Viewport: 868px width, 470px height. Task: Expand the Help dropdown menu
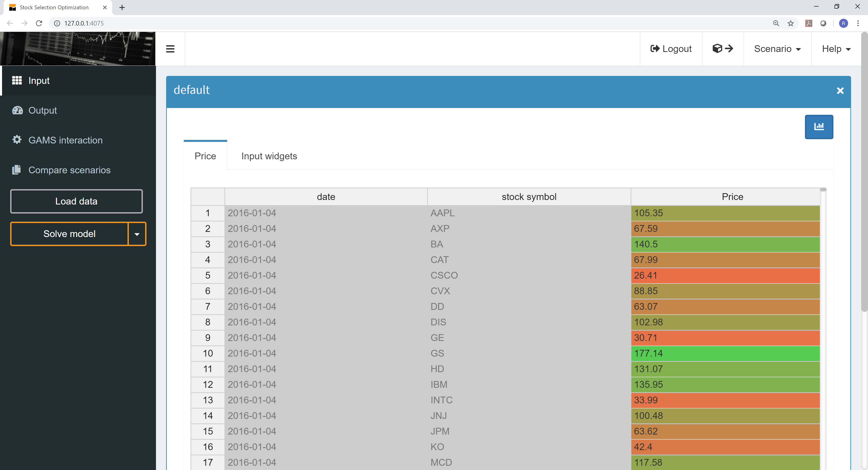[836, 49]
